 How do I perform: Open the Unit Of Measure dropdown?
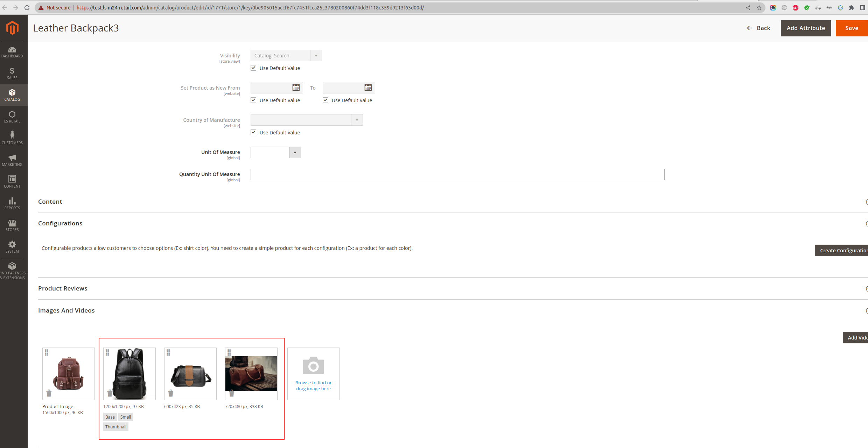tap(295, 152)
